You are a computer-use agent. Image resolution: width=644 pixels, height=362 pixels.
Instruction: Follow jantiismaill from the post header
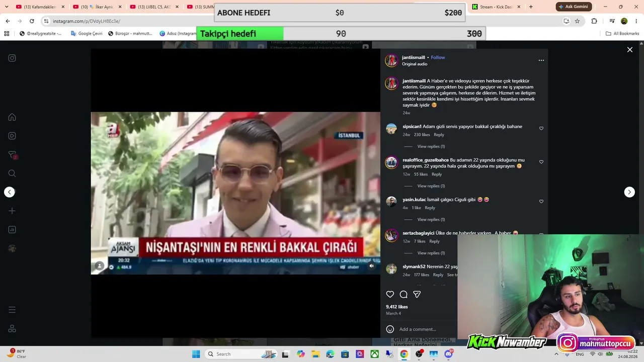pos(438,57)
